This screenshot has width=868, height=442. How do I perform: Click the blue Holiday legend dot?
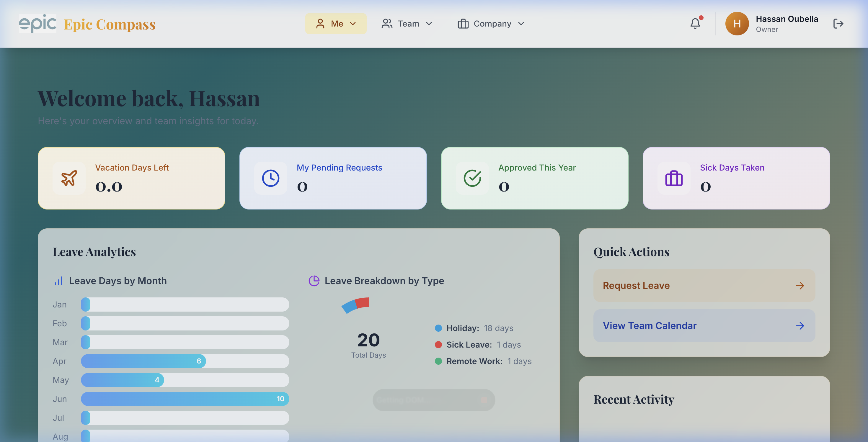pyautogui.click(x=438, y=328)
